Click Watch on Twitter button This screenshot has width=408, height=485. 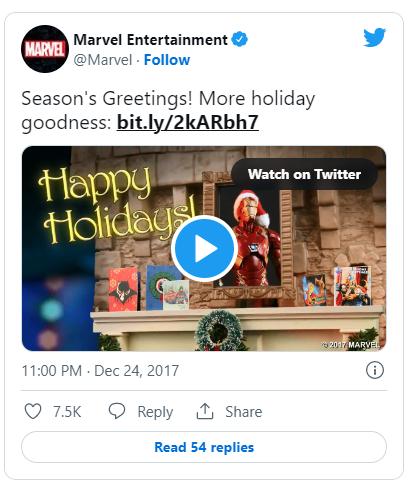tap(304, 174)
